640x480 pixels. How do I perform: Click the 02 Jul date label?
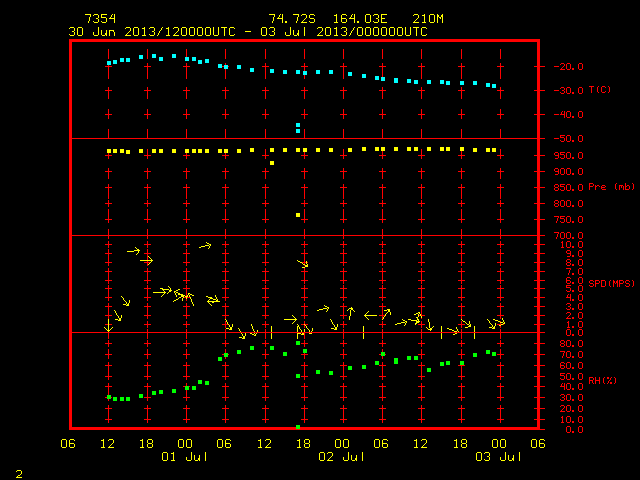[342, 456]
